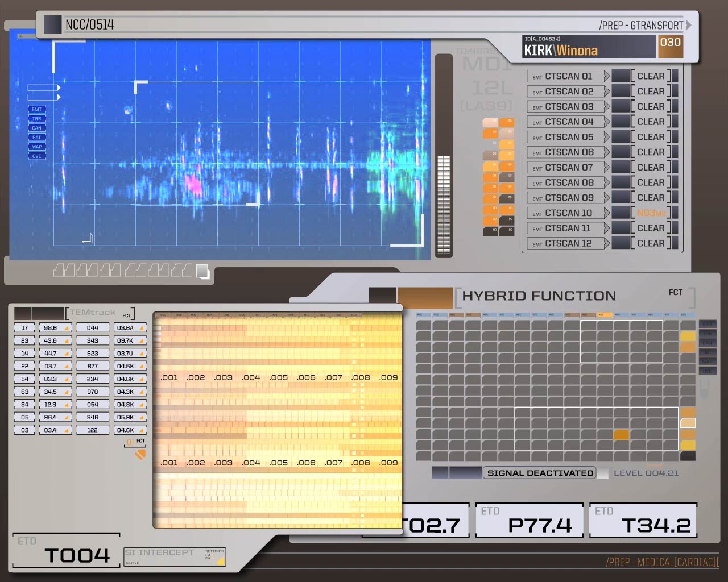Click the orange 030 badge beside KIRK\Winona
Viewport: 728px width, 582px height.
(670, 47)
